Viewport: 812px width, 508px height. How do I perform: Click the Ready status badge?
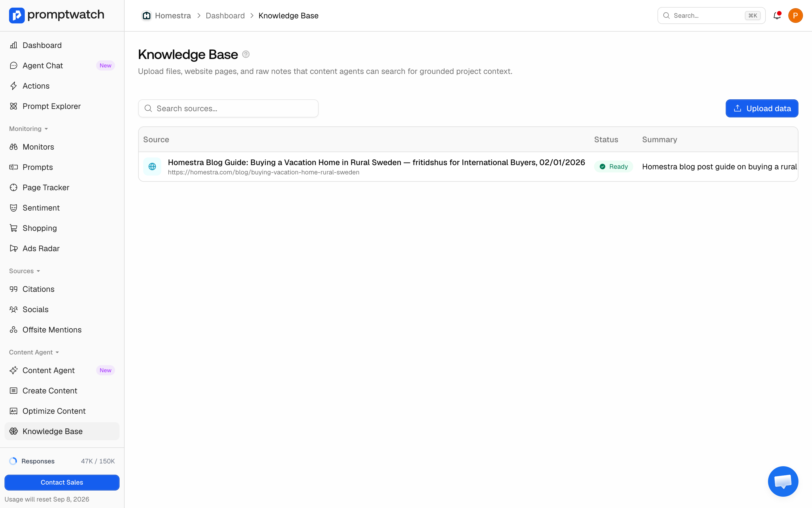(x=614, y=167)
